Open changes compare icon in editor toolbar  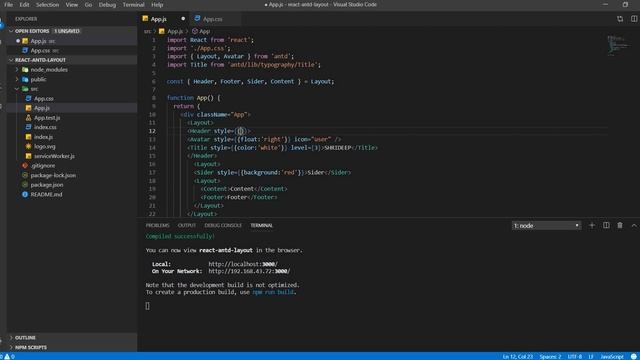[x=620, y=19]
